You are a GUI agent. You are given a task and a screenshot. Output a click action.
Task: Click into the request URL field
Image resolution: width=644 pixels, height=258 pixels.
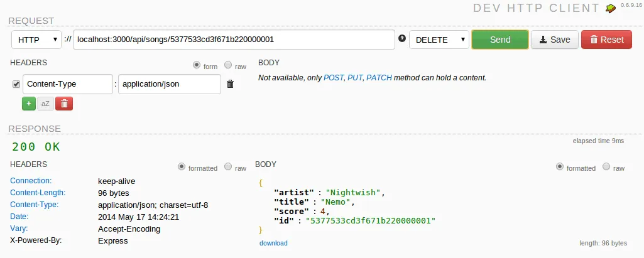pyautogui.click(x=234, y=40)
